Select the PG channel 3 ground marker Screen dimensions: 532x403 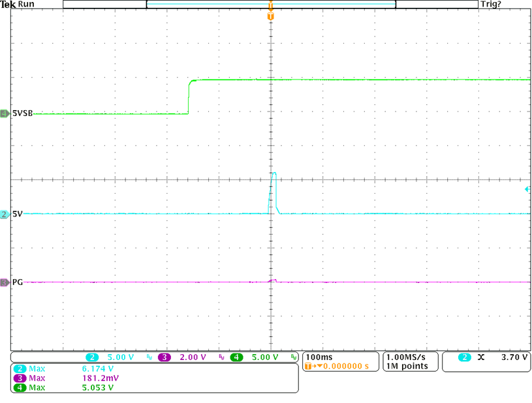click(x=5, y=282)
